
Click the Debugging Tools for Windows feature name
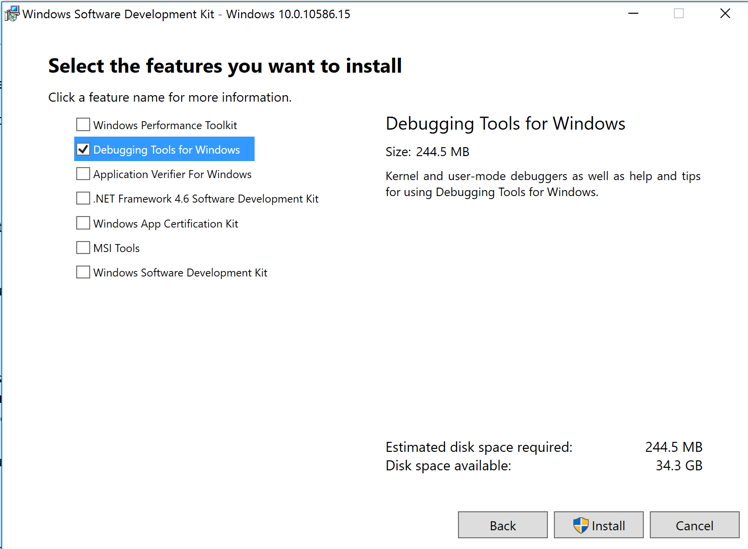click(x=166, y=150)
